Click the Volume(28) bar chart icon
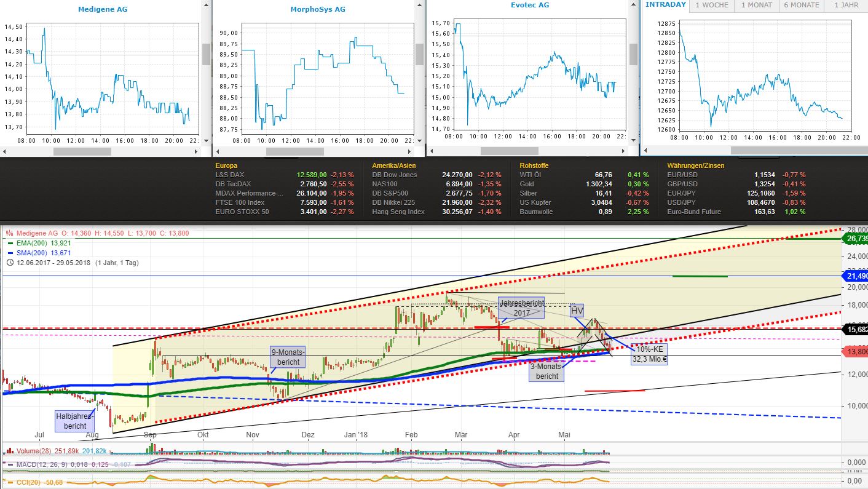The image size is (868, 489). [x=9, y=451]
